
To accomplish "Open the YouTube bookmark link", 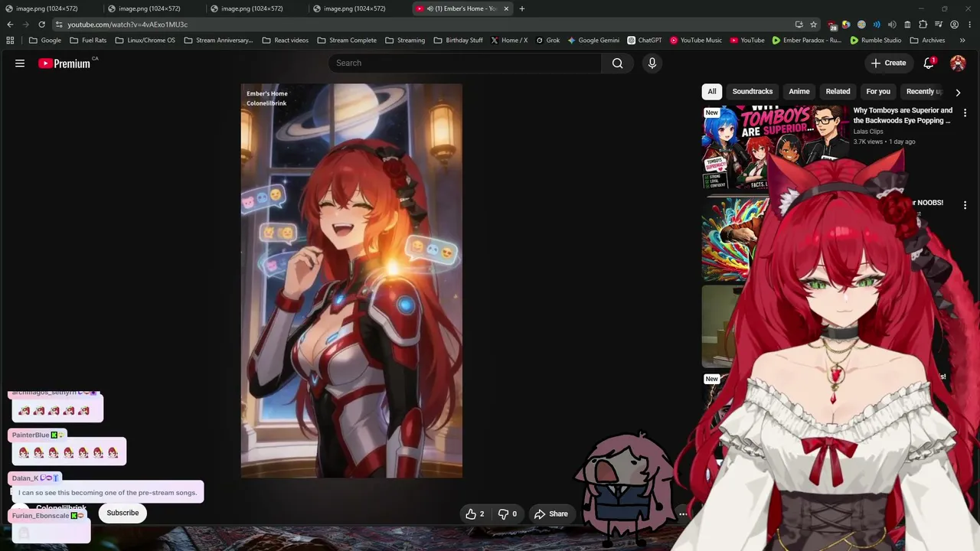I will click(747, 41).
